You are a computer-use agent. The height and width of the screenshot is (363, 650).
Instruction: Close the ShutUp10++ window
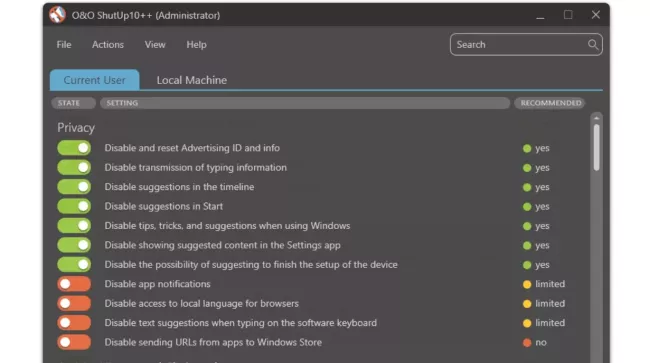point(596,15)
